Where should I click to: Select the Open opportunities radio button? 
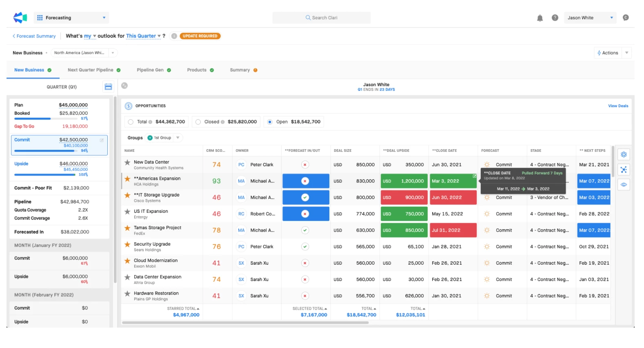(x=270, y=122)
